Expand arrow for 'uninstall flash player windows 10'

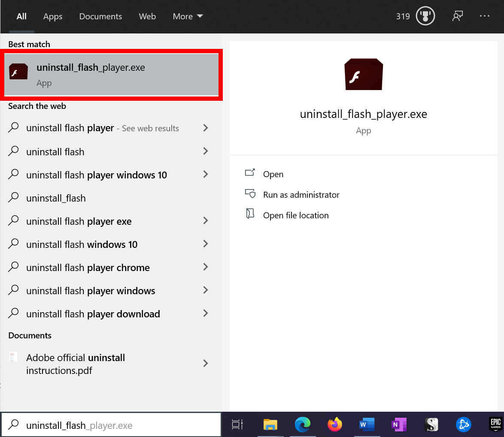click(x=206, y=175)
